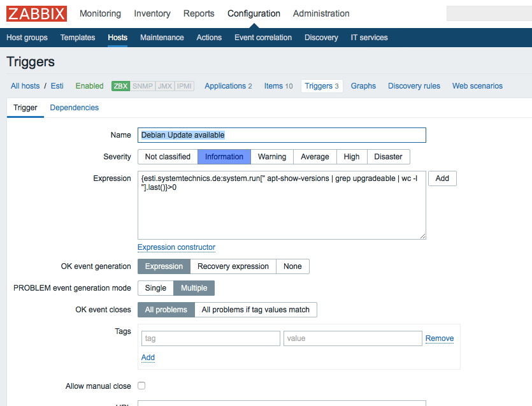This screenshot has width=532, height=406.
Task: Open Items 10 link
Action: (x=278, y=86)
